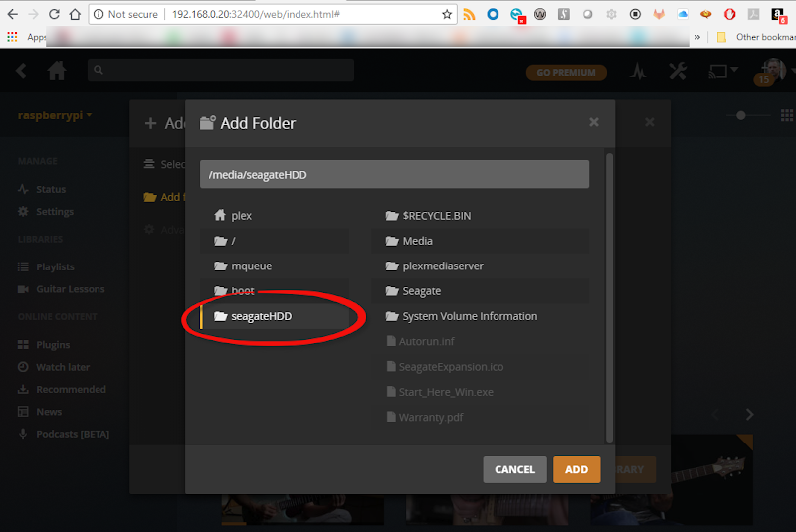The width and height of the screenshot is (796, 532).
Task: Open the Plex activity icon
Action: click(x=638, y=71)
